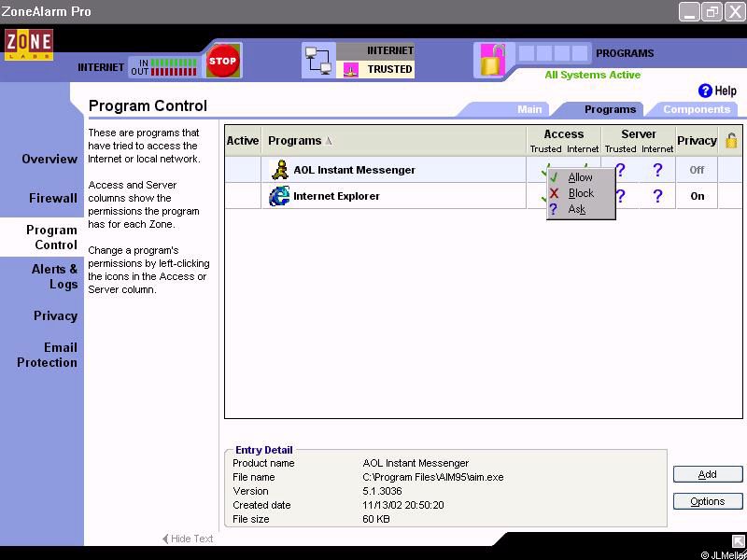The width and height of the screenshot is (747, 560).
Task: Click the Add button
Action: point(708,474)
